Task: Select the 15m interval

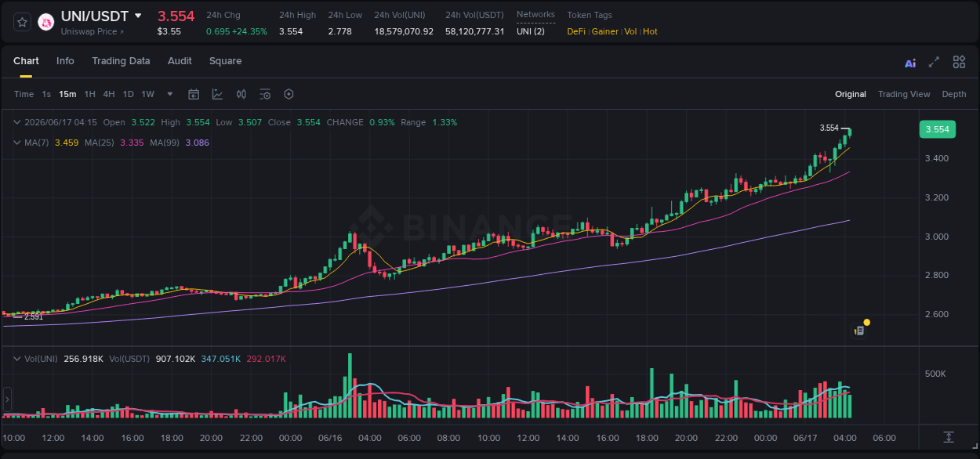Action: point(67,94)
